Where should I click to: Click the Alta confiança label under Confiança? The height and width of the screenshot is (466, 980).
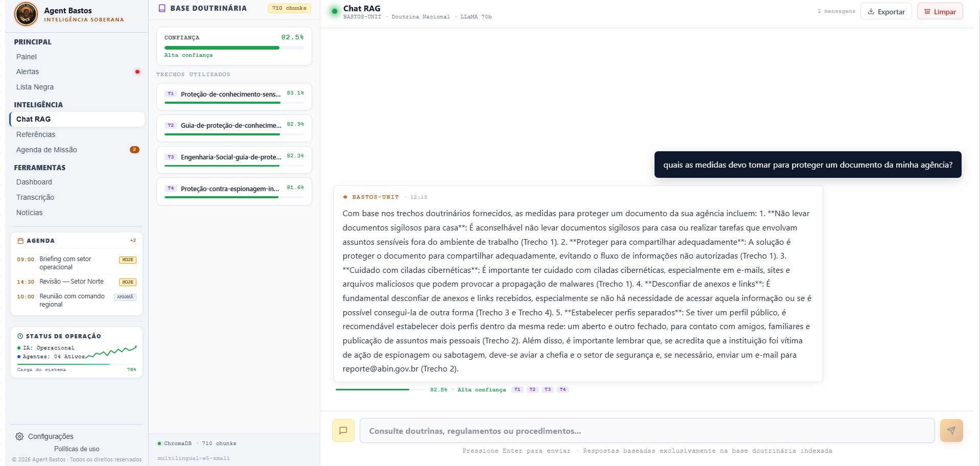(189, 55)
